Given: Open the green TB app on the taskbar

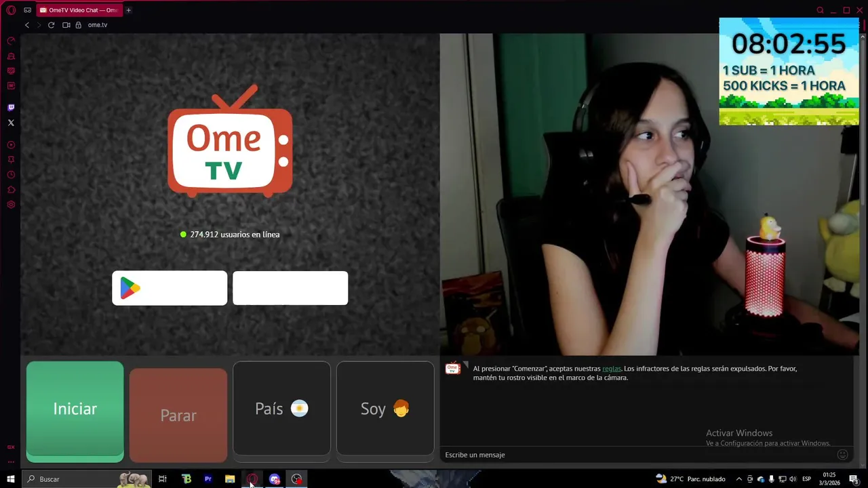Looking at the screenshot, I should point(186,479).
